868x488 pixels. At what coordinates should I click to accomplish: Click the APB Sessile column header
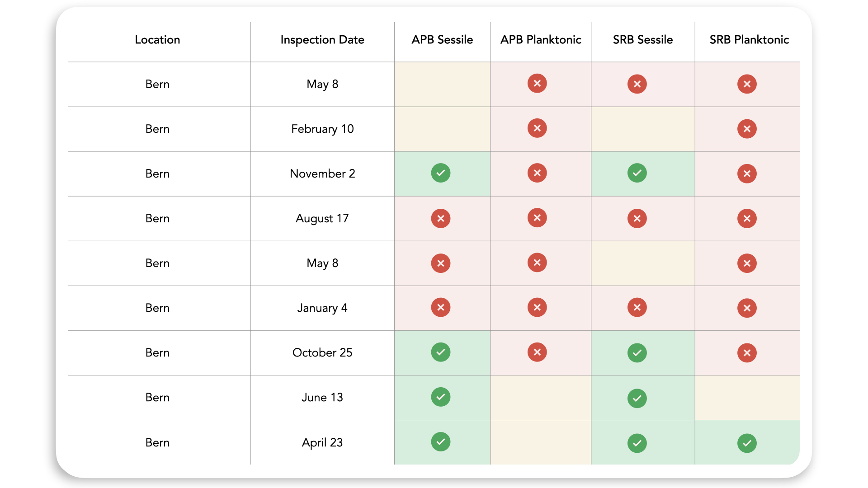click(x=442, y=40)
